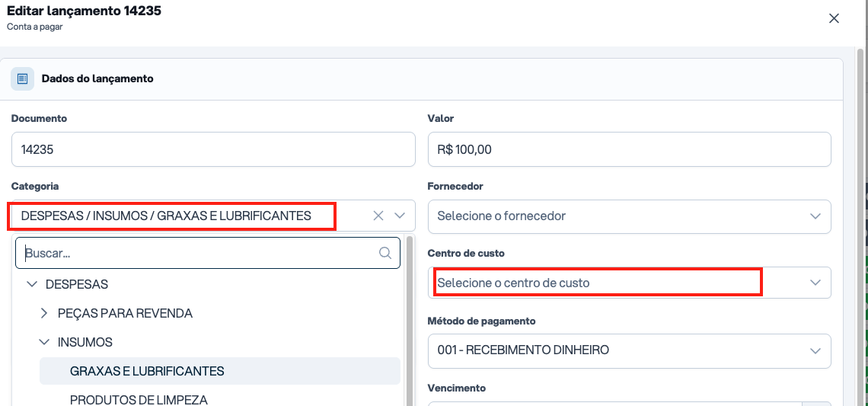Viewport: 868px width, 406px height.
Task: Collapse the INSUMOS tree node
Action: pyautogui.click(x=45, y=342)
